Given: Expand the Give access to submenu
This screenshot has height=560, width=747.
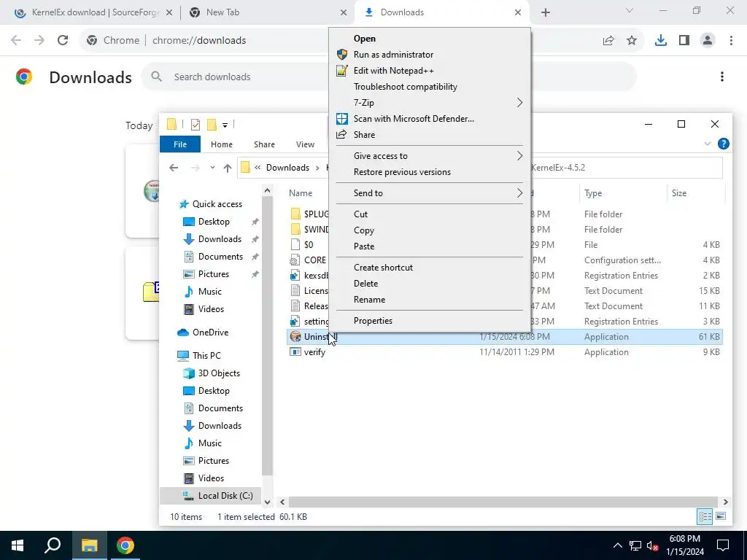Looking at the screenshot, I should (x=430, y=156).
